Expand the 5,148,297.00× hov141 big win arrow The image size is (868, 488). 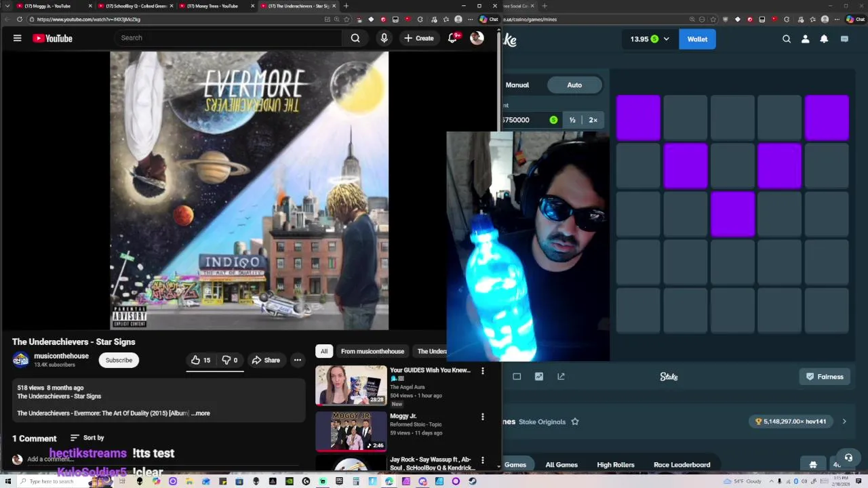click(x=844, y=422)
